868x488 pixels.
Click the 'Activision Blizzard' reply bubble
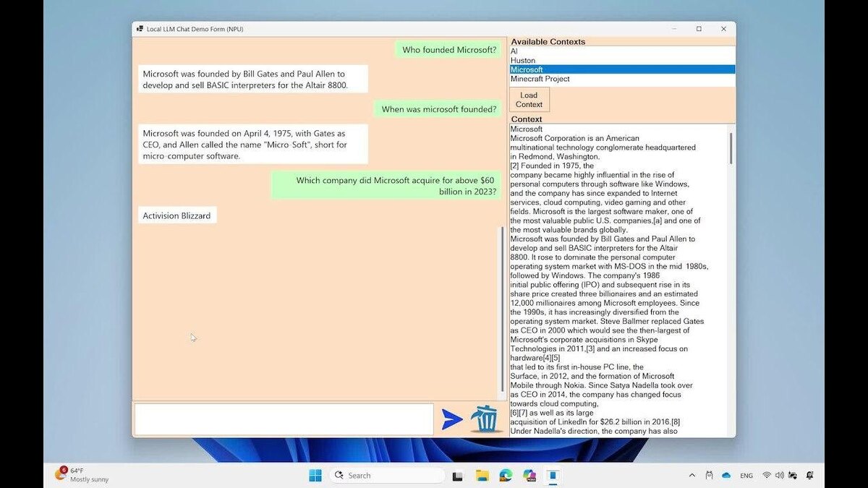(x=176, y=215)
